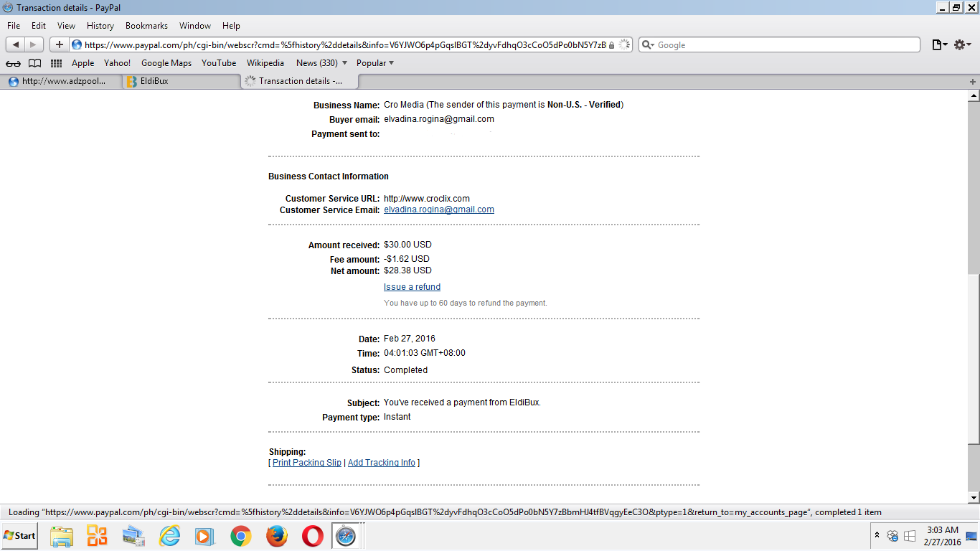Show all bookmarks book icon

pos(34,63)
